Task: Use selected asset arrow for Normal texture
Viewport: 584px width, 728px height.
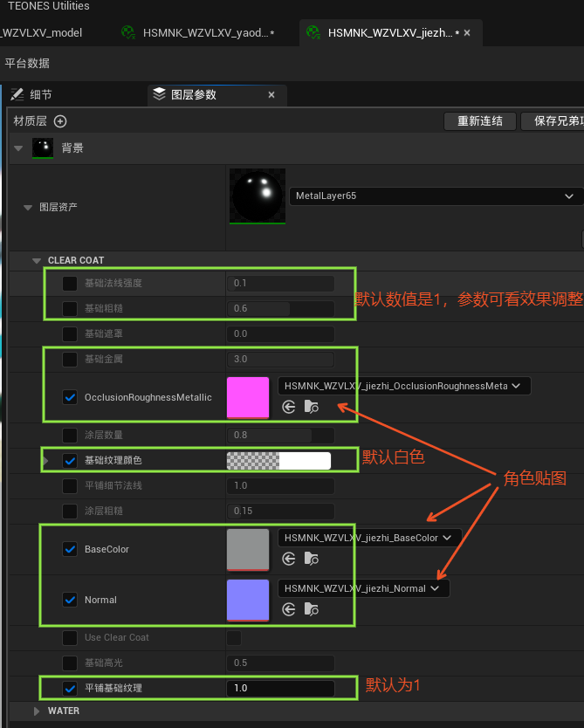Action: coord(289,609)
